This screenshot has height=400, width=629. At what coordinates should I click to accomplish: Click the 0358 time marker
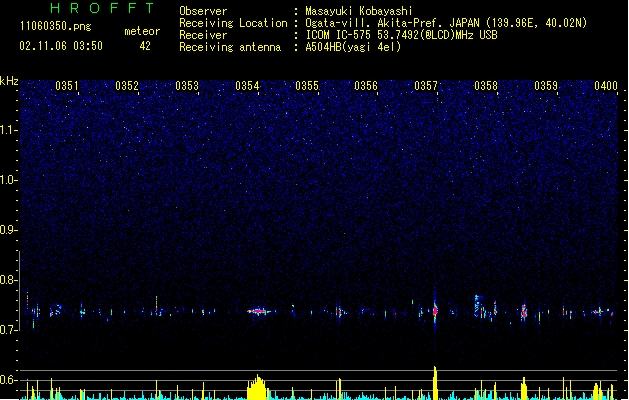pyautogui.click(x=486, y=86)
